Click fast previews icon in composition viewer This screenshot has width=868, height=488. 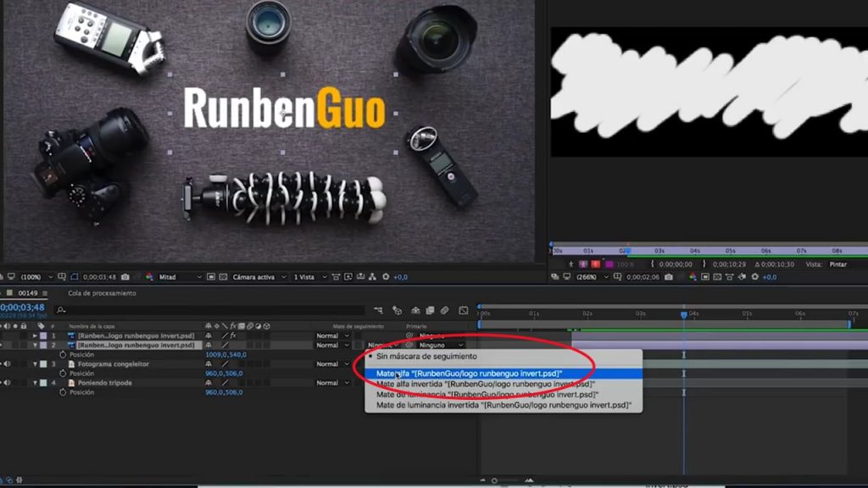348,277
